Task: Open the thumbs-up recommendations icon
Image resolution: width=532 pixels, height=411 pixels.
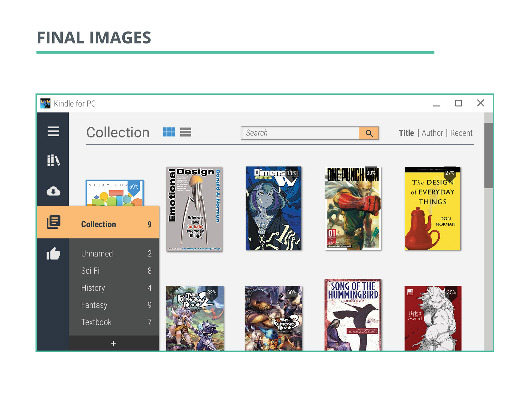Action: pyautogui.click(x=53, y=253)
